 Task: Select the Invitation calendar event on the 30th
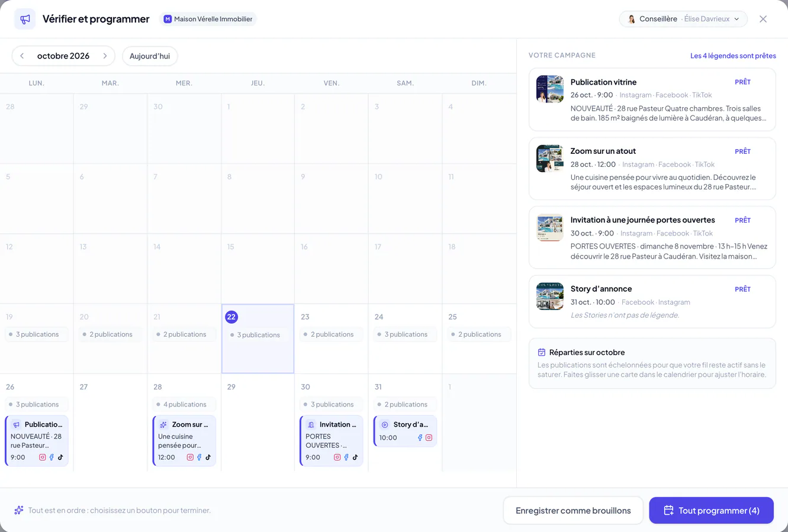point(332,441)
